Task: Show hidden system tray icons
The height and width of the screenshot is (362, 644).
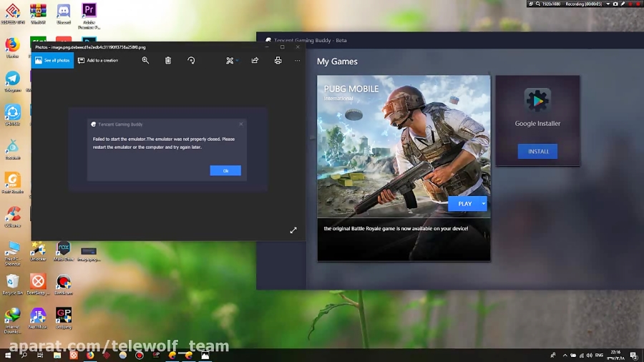Action: pos(565,356)
